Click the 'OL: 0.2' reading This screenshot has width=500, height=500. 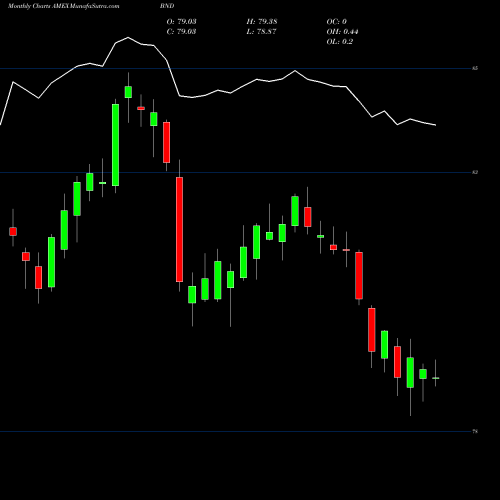[339, 42]
